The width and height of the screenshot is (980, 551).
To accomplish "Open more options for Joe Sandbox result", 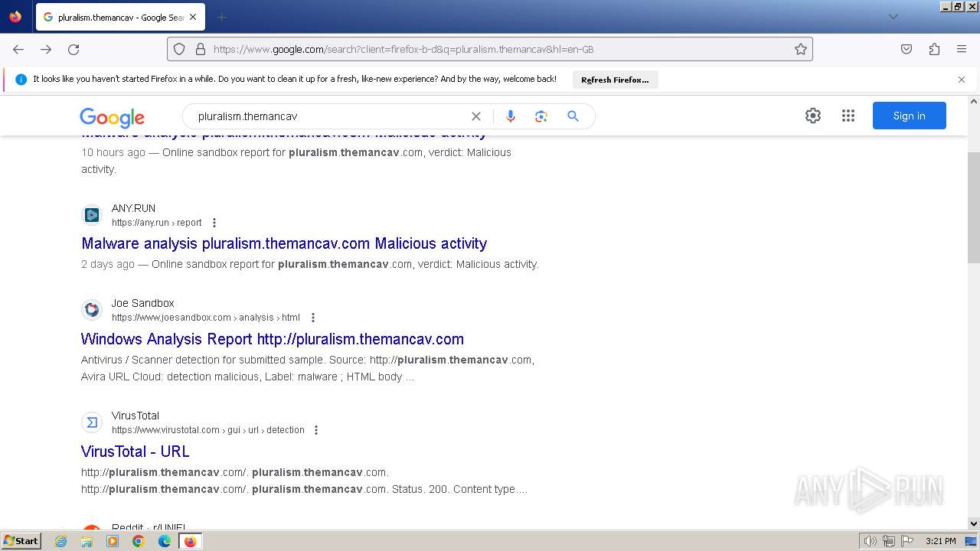I will coord(312,318).
